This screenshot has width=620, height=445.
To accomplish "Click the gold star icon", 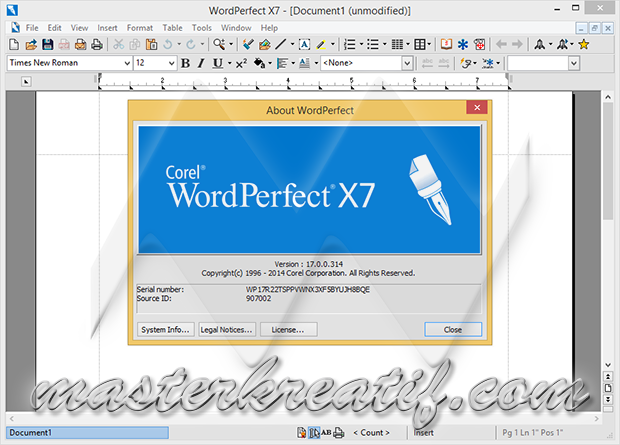I will pos(584,44).
